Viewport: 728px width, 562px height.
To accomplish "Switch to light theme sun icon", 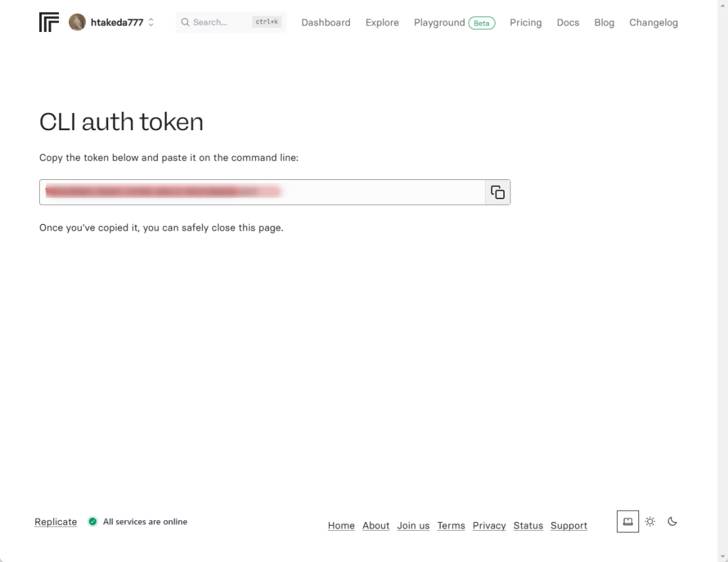I will (x=650, y=521).
